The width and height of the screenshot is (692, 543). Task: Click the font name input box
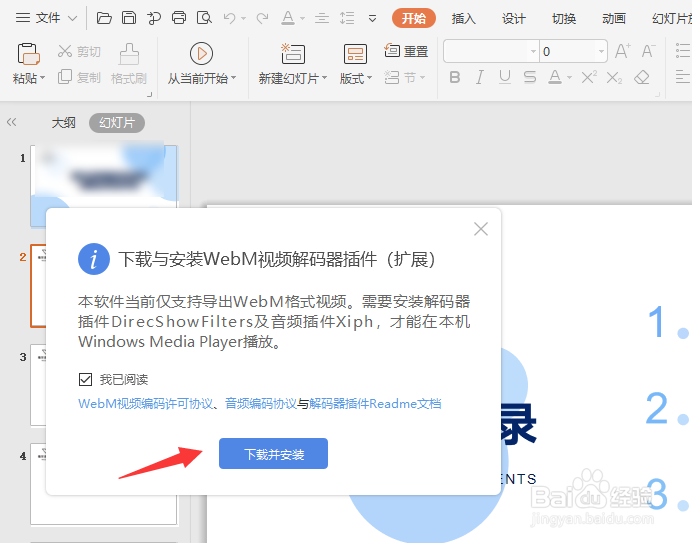pyautogui.click(x=485, y=51)
